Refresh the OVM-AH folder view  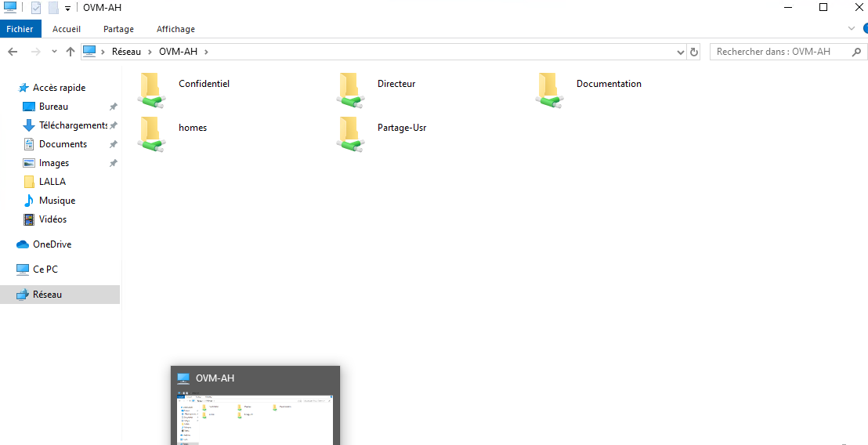(x=694, y=52)
